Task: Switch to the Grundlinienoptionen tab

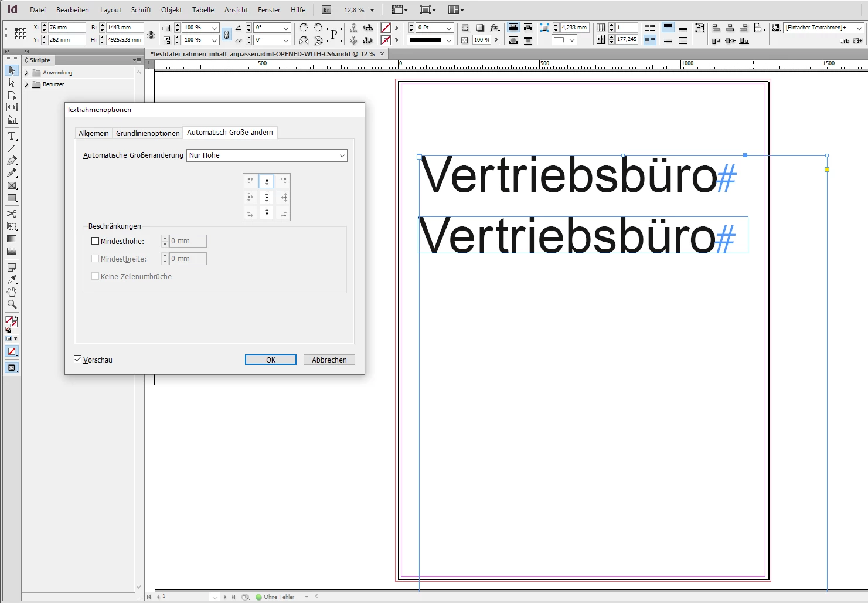Action: click(x=148, y=133)
